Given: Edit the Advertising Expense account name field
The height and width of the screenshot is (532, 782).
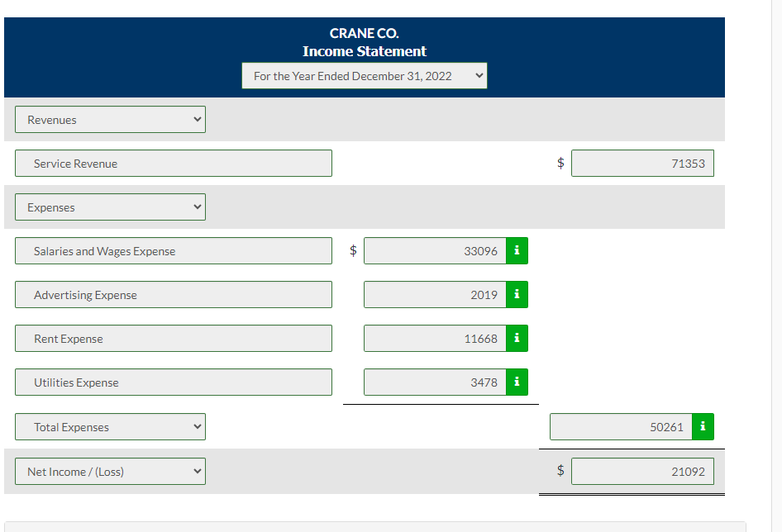Looking at the screenshot, I should pyautogui.click(x=174, y=294).
